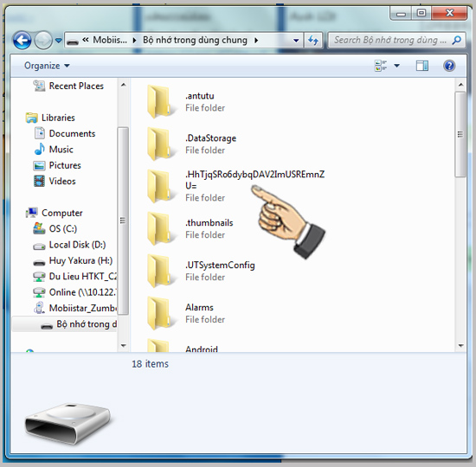The width and height of the screenshot is (476, 467).
Task: Navigation pane scroll down arrow
Action: pyautogui.click(x=123, y=345)
